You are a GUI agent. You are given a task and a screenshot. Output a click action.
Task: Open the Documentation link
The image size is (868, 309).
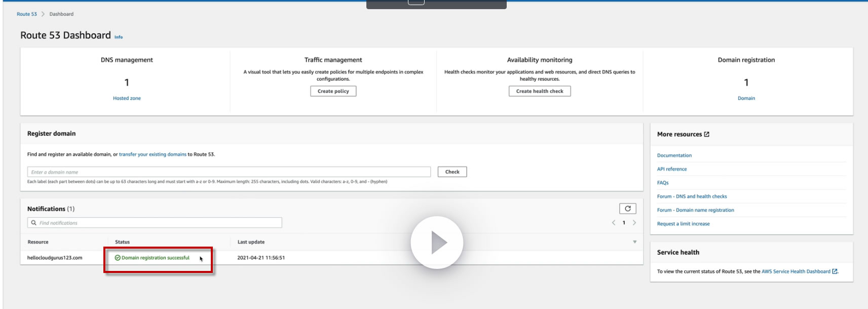(674, 155)
